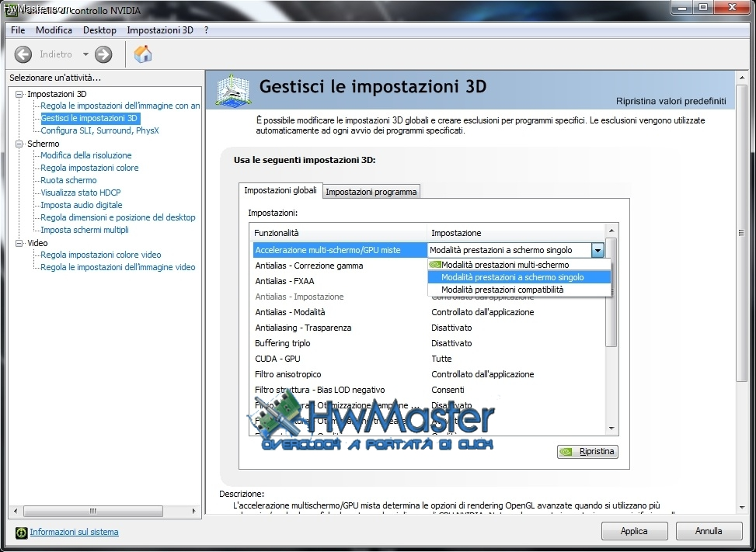Click main panel scroll down arrow
Screen dimensions: 756x552
[x=741, y=507]
